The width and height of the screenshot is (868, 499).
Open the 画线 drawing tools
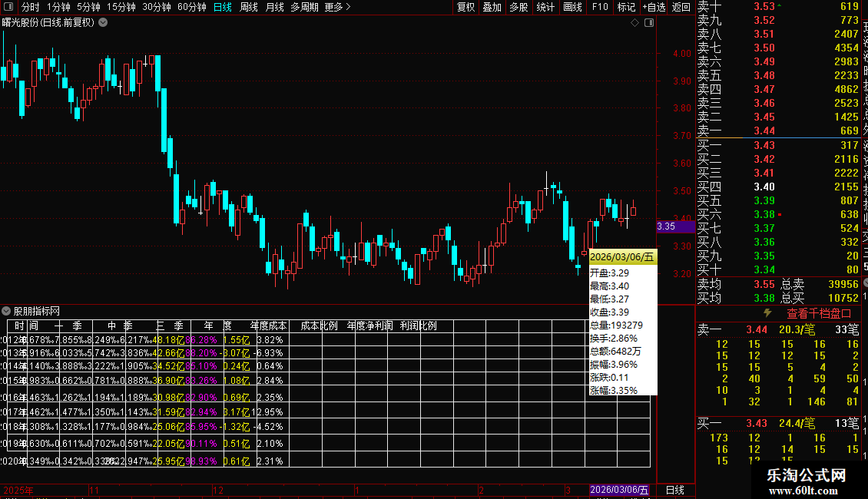pos(572,7)
